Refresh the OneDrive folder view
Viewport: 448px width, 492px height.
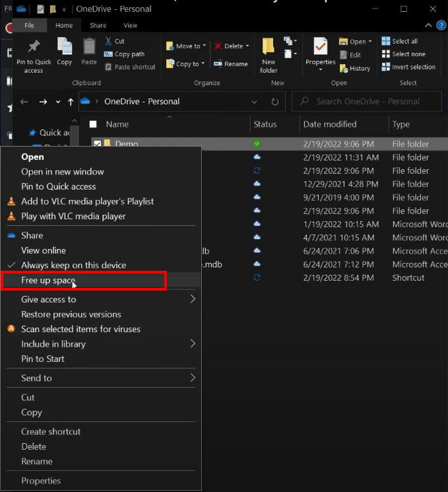pyautogui.click(x=275, y=102)
